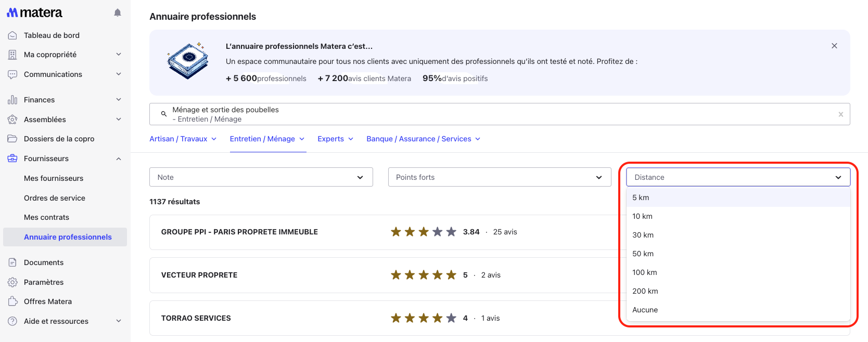Choose Aucune in distance list
Viewport: 868px width, 342px height.
coord(645,310)
